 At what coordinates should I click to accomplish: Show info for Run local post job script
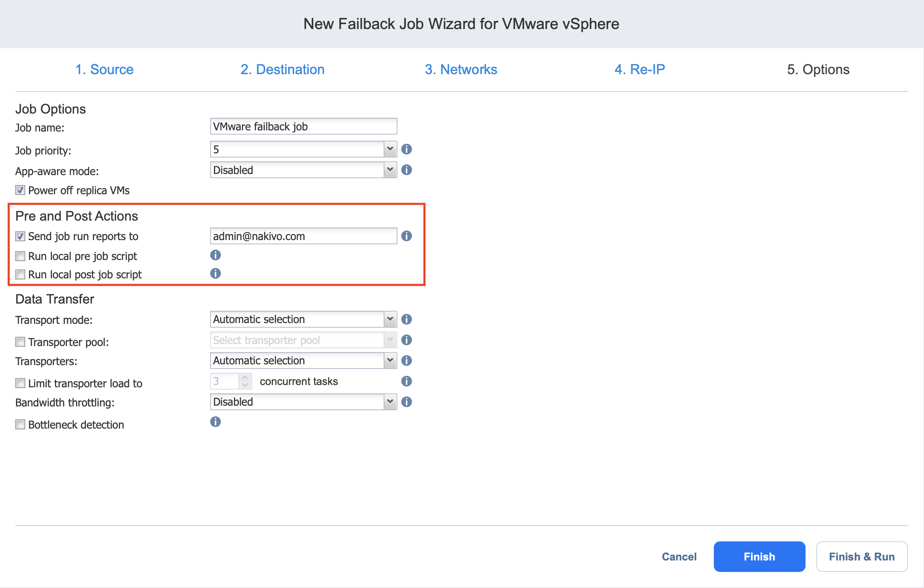click(215, 274)
